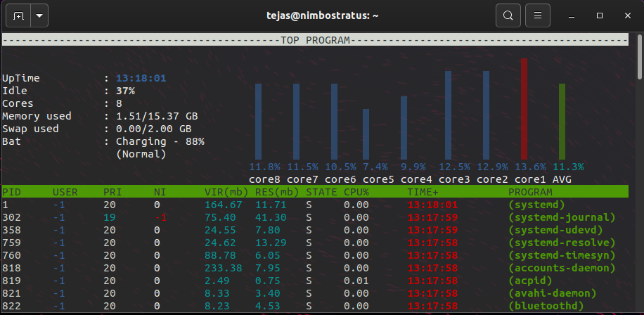Open the terminal search tool
Screen dimensions: 644x315
508,15
